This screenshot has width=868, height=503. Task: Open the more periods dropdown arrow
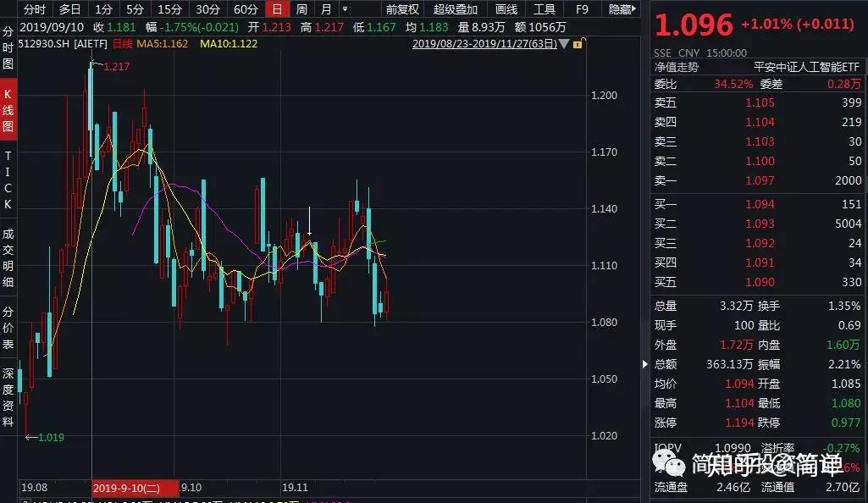coord(345,9)
